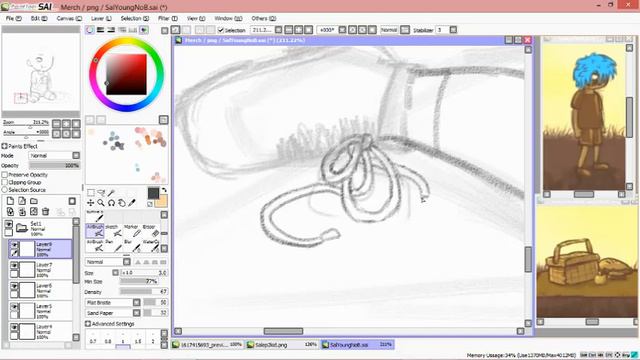Hide Layer7 using its eye icon
Screen dimensions: 640x360
click(x=14, y=266)
